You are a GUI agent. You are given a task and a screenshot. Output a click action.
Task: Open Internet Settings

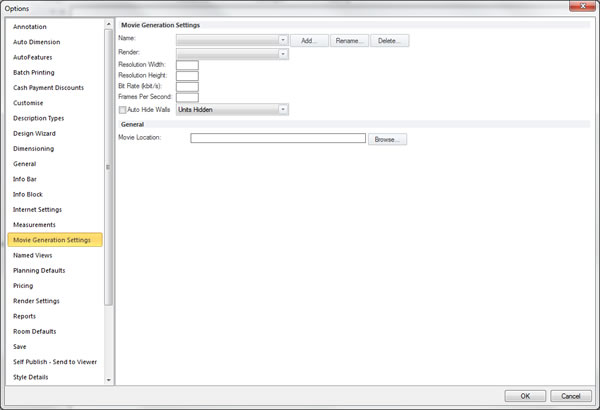[x=38, y=210]
